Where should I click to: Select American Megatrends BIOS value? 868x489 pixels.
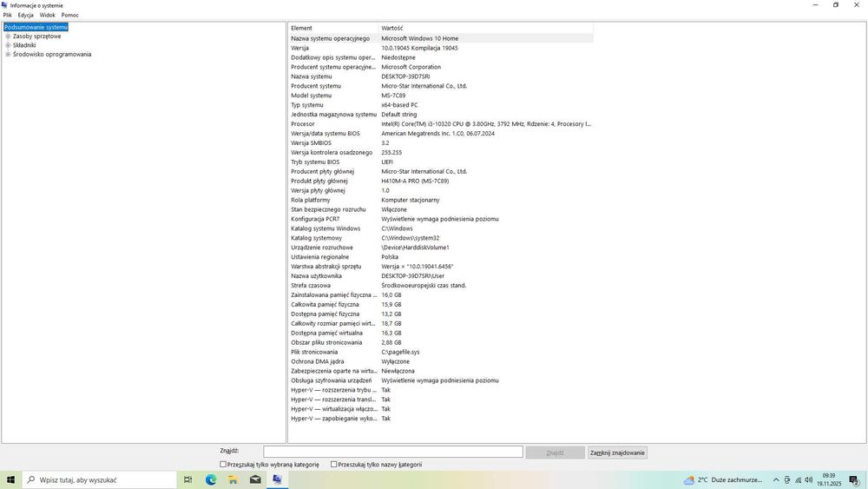437,134
